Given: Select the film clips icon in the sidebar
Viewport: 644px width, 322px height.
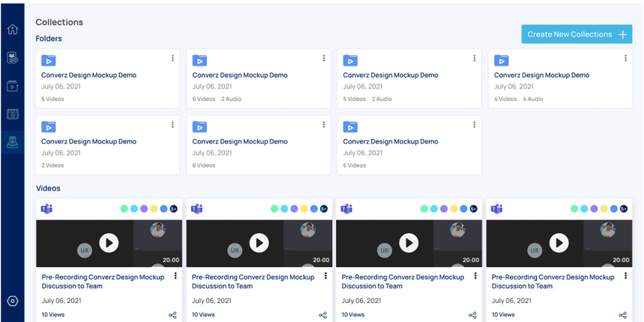Looking at the screenshot, I should (x=13, y=114).
